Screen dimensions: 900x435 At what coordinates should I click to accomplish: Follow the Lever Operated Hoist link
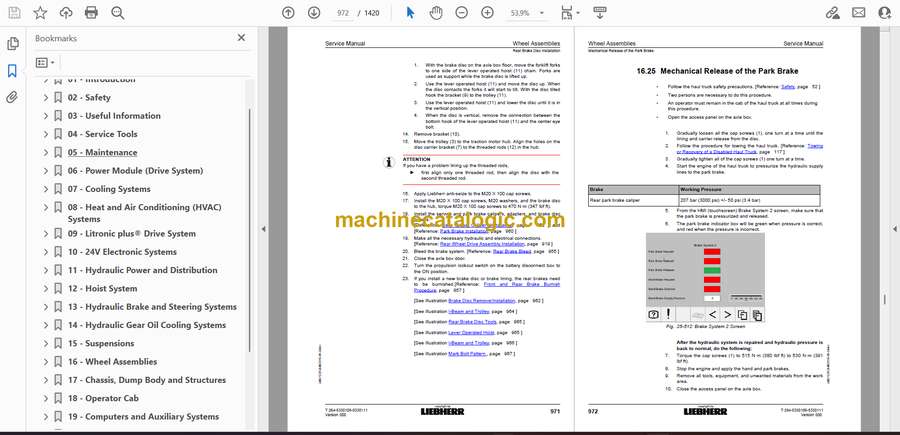[x=471, y=333]
